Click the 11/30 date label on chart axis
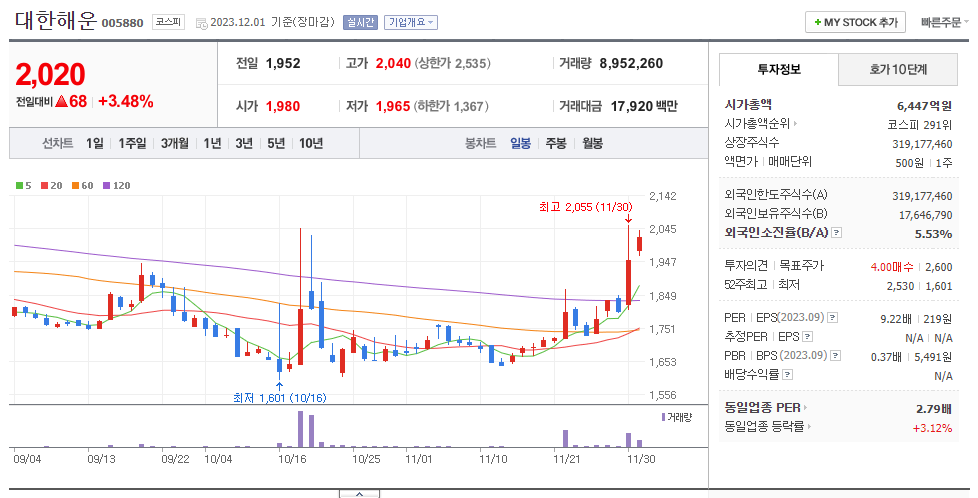This screenshot has height=498, width=978. (x=641, y=459)
